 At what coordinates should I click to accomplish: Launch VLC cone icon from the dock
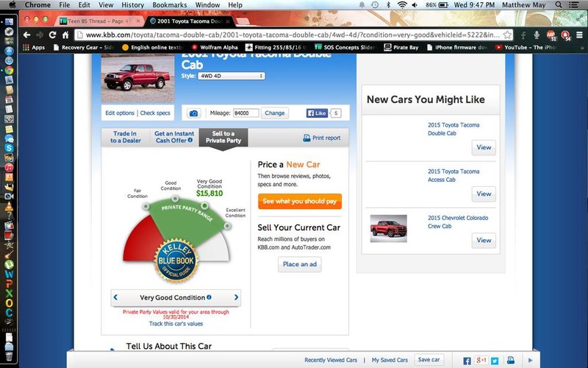tap(9, 206)
